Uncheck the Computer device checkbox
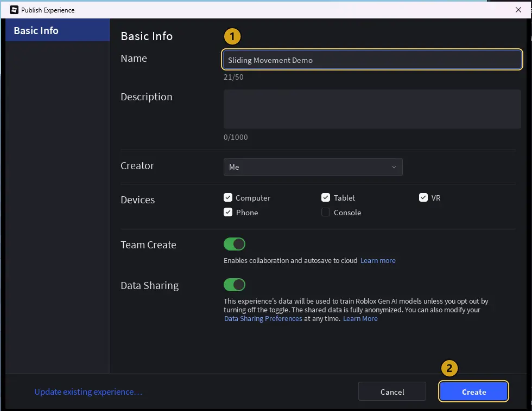This screenshot has height=411, width=532. (228, 197)
